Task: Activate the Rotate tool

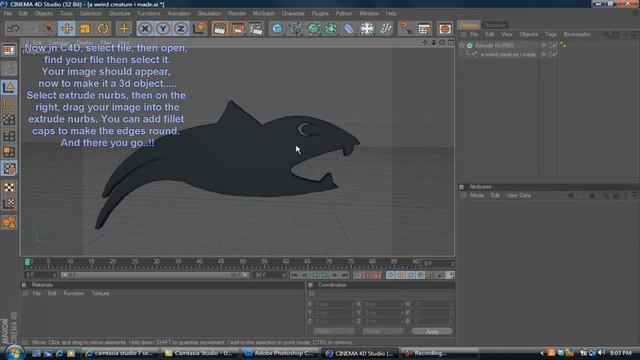Action: [x=103, y=29]
